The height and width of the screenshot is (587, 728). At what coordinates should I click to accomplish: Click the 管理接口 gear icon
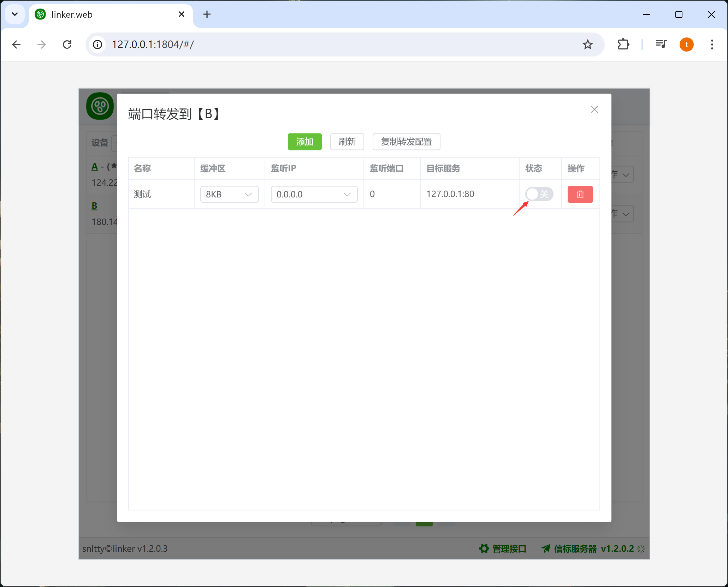(484, 549)
